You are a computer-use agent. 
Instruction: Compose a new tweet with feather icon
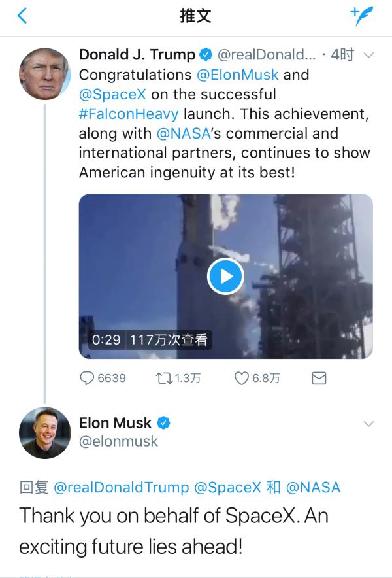361,16
